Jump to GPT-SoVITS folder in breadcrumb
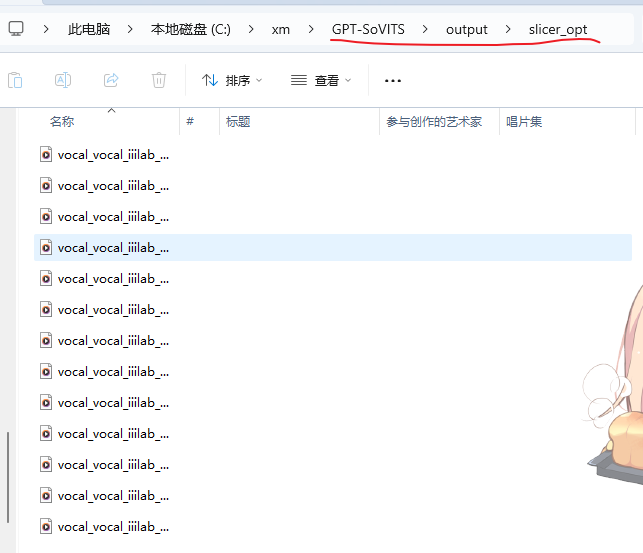Image resolution: width=643 pixels, height=553 pixels. 368,29
